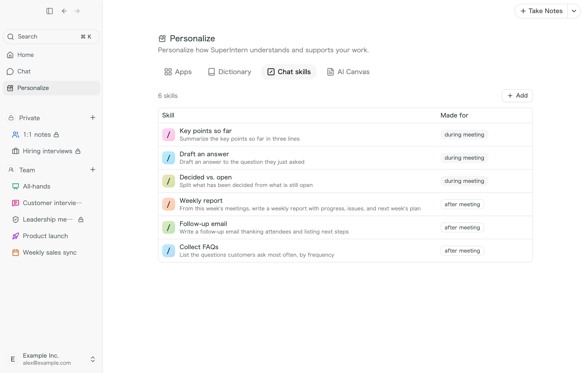
Task: Open Chat from the sidebar
Action: pos(51,72)
